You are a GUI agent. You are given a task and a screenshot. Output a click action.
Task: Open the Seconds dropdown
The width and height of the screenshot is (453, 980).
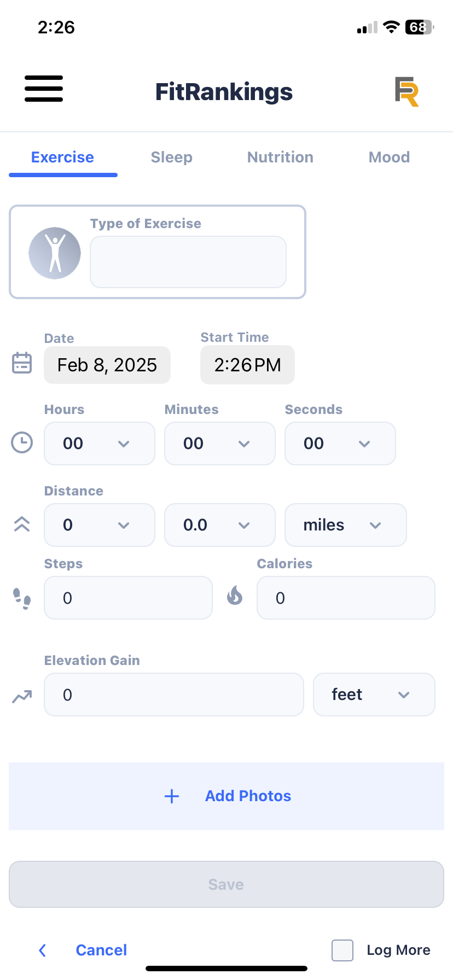click(340, 444)
